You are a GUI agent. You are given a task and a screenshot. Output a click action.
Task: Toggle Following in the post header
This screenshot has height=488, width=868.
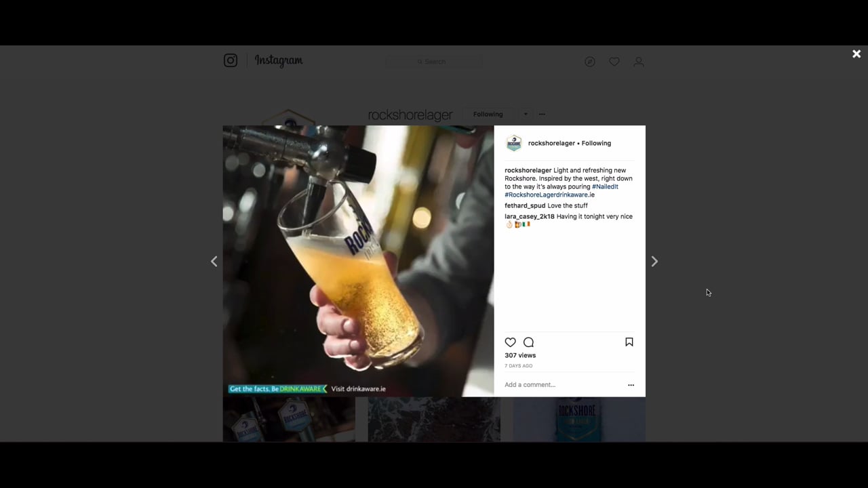point(596,143)
